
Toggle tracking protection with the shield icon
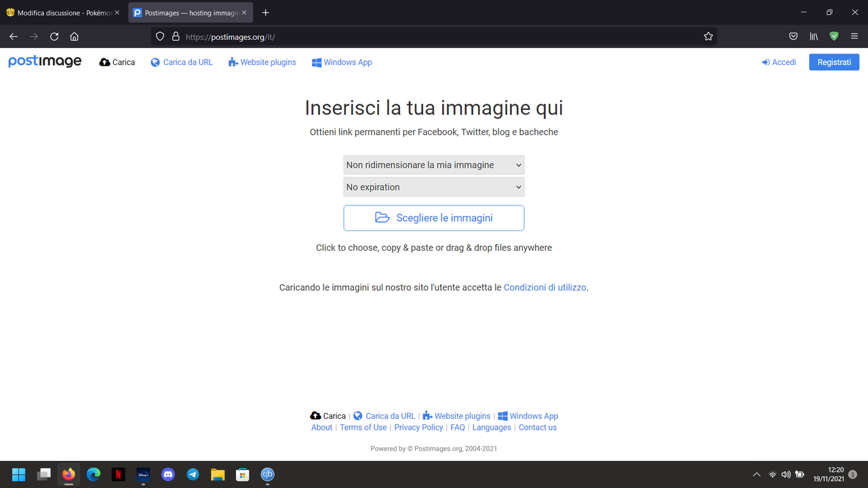pyautogui.click(x=159, y=36)
